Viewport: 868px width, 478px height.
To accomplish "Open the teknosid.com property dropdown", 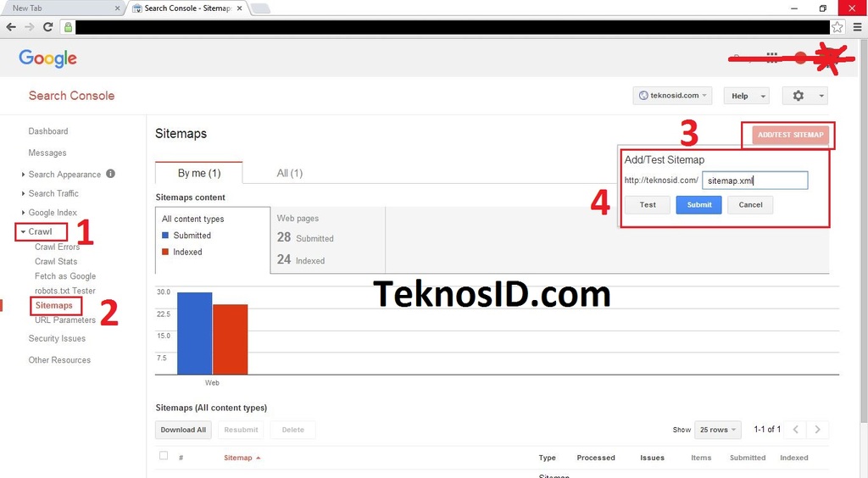I will (672, 95).
